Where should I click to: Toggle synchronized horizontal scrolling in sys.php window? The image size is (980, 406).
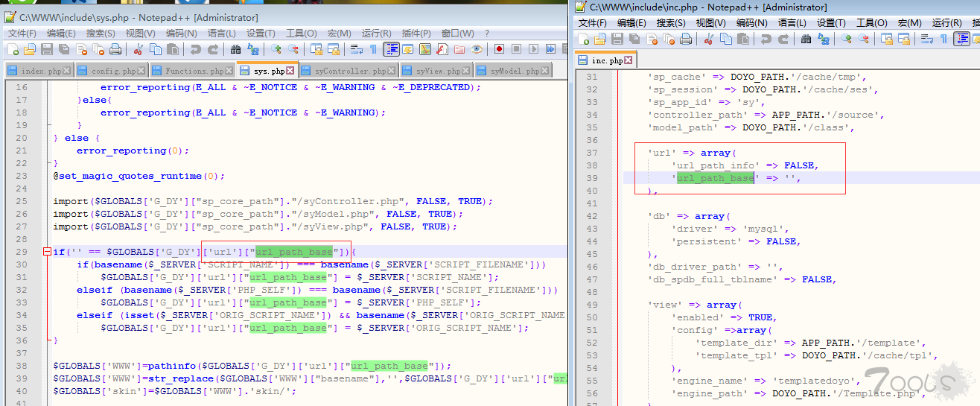(x=334, y=49)
